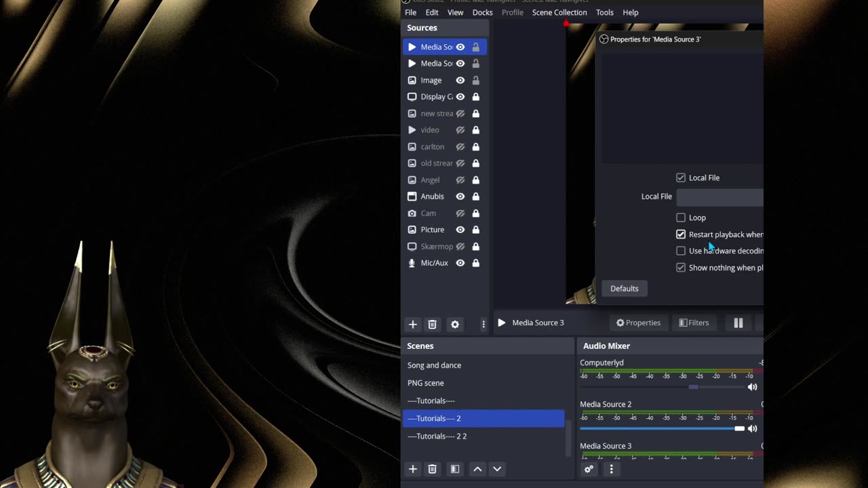Toggle lock on the carlton source
The width and height of the screenshot is (868, 488).
[475, 146]
